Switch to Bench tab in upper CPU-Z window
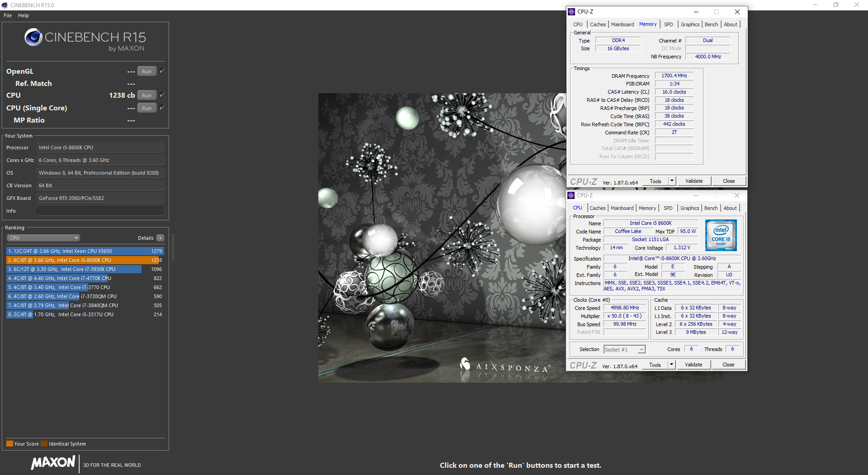 point(711,24)
